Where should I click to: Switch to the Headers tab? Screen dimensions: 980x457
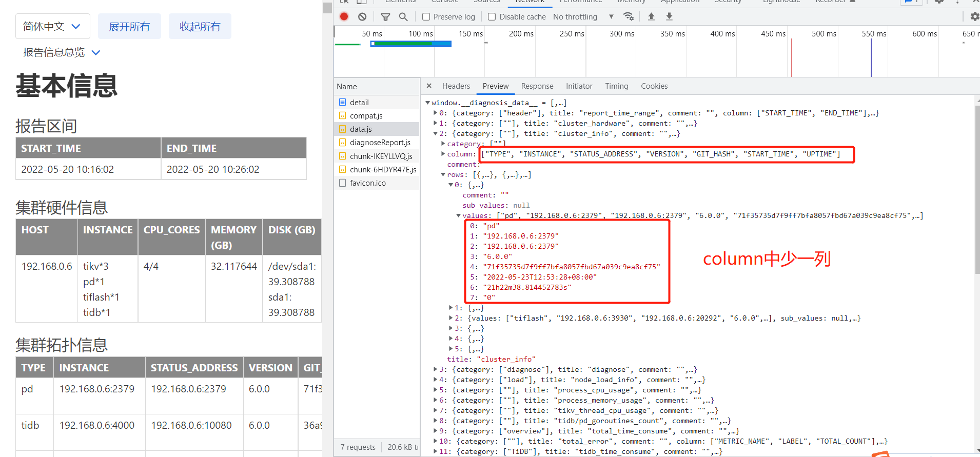tap(456, 86)
